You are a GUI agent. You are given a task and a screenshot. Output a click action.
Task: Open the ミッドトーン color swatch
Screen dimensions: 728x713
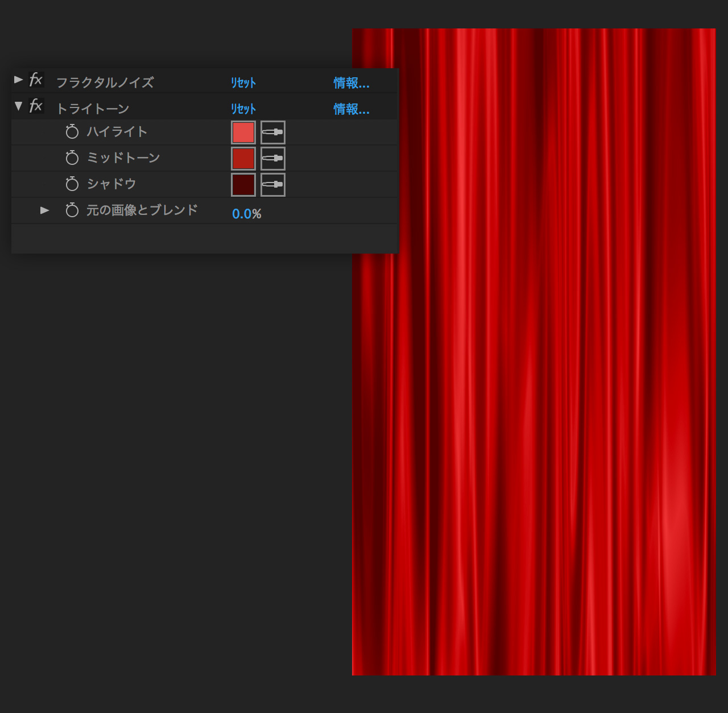pyautogui.click(x=243, y=159)
